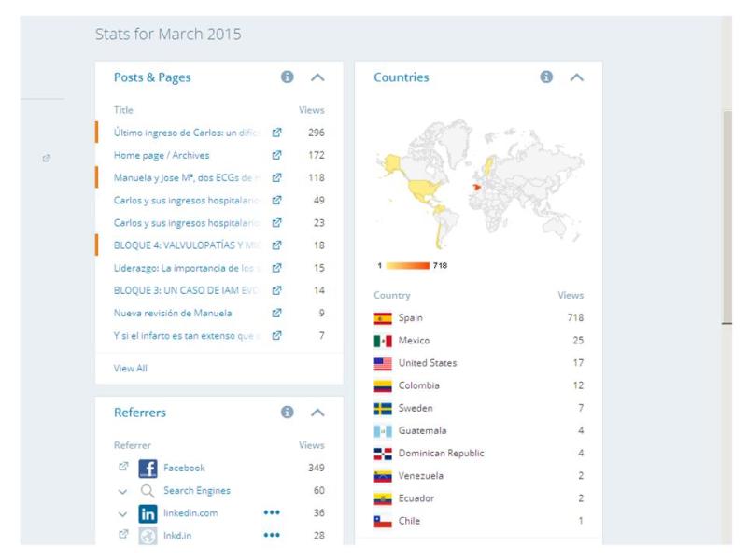Click the info icon in Referrers panel
Image resolution: width=747 pixels, height=560 pixels.
click(288, 412)
